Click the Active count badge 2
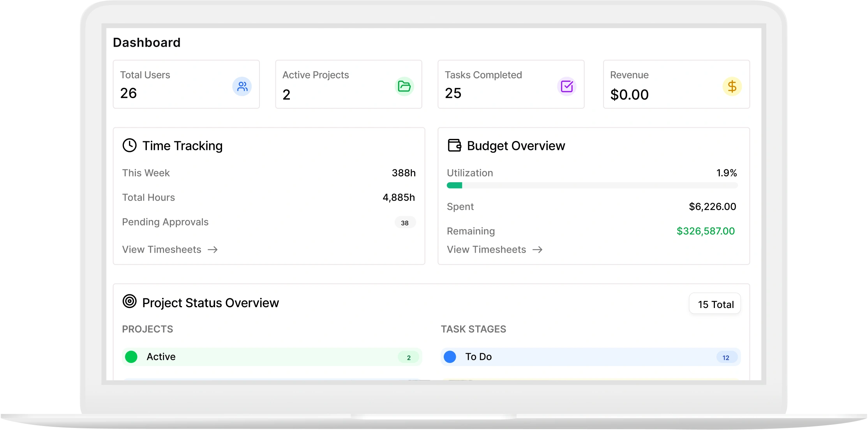 coord(409,357)
